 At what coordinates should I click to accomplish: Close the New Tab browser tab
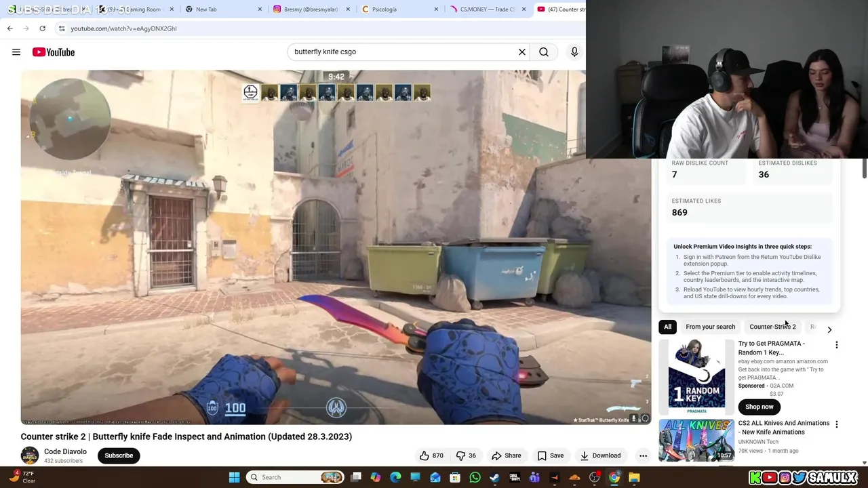(260, 9)
